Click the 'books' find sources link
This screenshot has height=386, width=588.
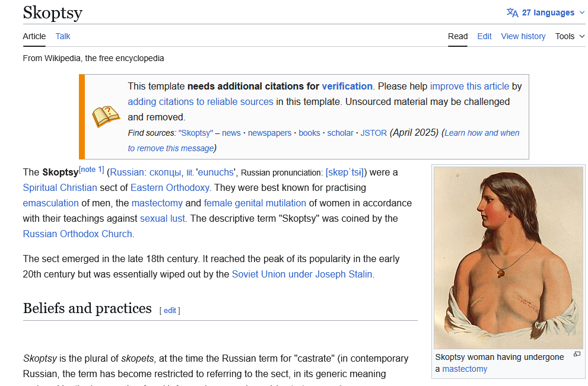[309, 133]
